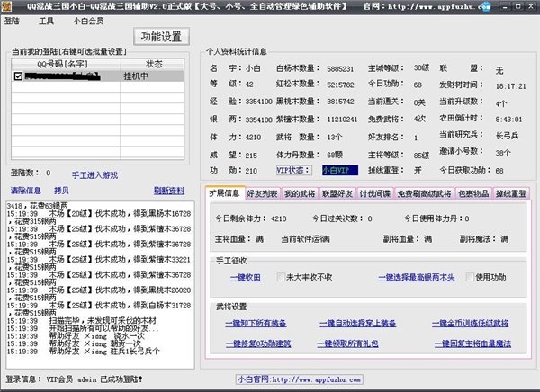540x392 pixels.
Task: Switch to the 好友列表 tab
Action: 263,194
